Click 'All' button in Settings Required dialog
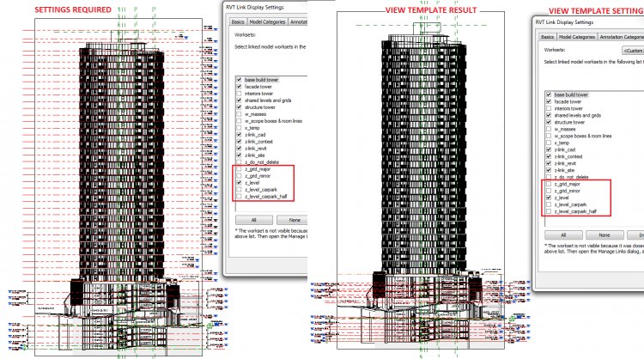 tap(254, 220)
